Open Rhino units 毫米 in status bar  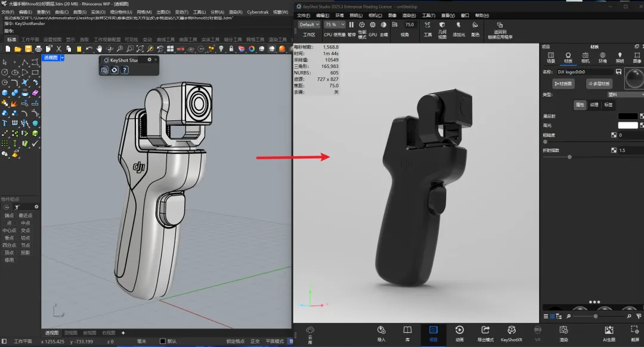(141, 341)
